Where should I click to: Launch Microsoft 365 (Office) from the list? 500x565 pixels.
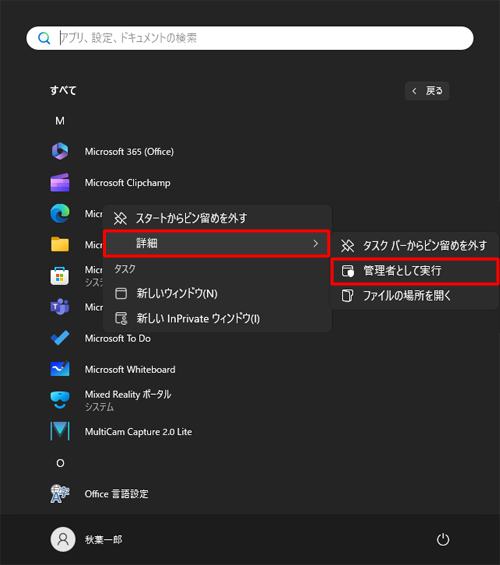pyautogui.click(x=129, y=151)
